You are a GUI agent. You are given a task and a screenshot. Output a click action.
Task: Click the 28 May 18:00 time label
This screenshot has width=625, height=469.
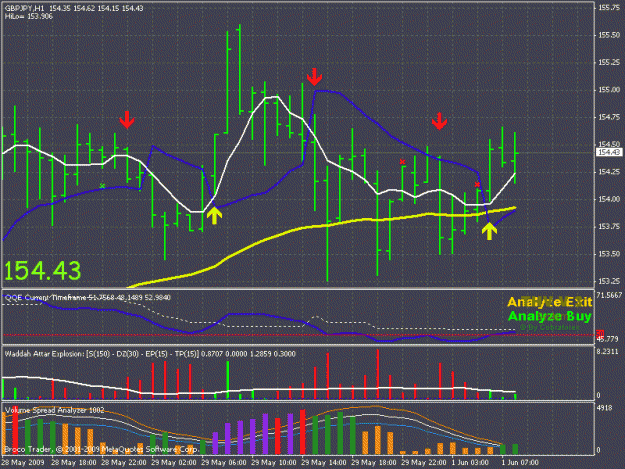(74, 463)
